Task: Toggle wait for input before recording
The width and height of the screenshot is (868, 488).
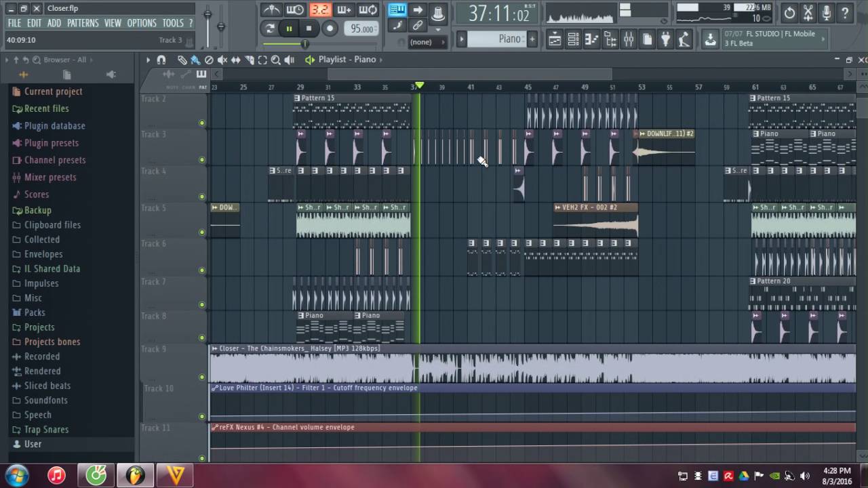Action: click(x=296, y=9)
